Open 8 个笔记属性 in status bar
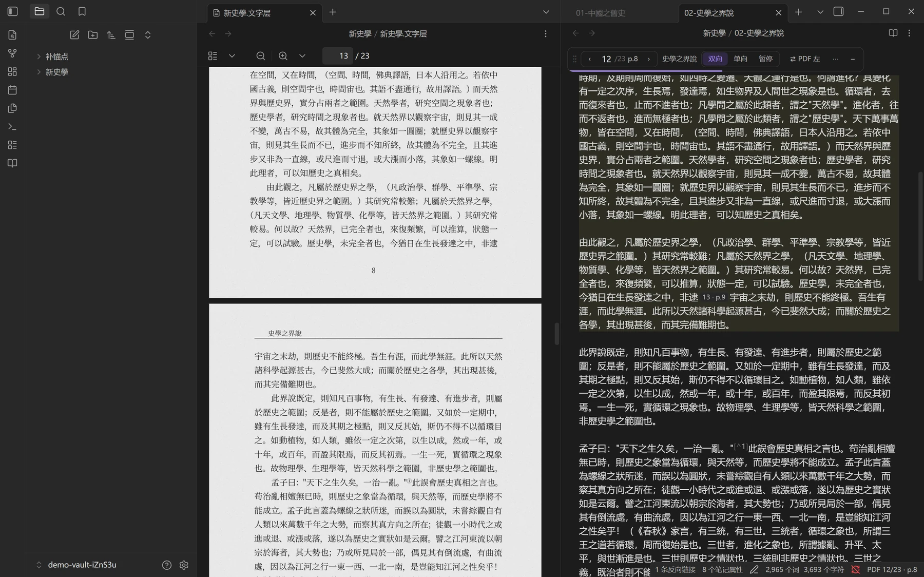 pos(722,569)
